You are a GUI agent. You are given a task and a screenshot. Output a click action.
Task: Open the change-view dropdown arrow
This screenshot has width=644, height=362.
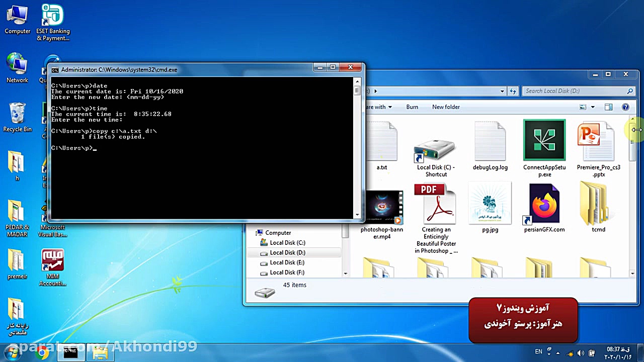(x=594, y=107)
